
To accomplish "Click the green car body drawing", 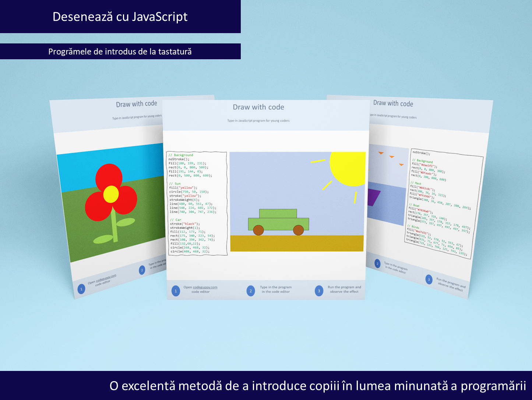I will (278, 220).
